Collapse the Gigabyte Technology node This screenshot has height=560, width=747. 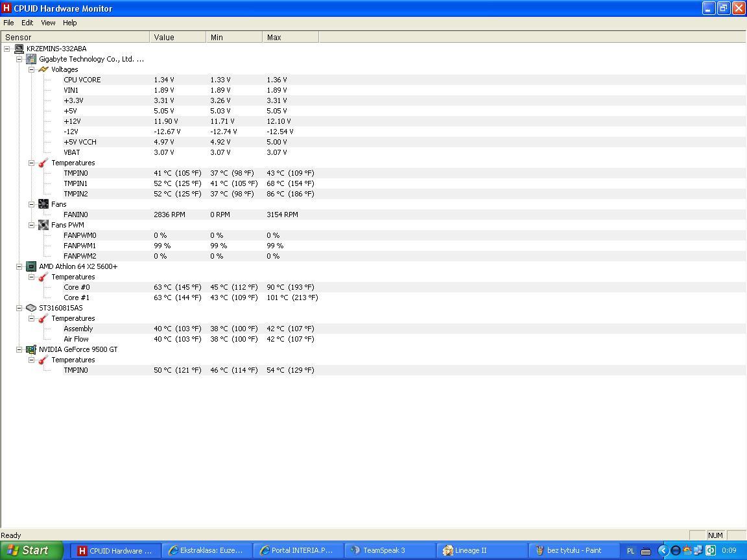point(19,59)
